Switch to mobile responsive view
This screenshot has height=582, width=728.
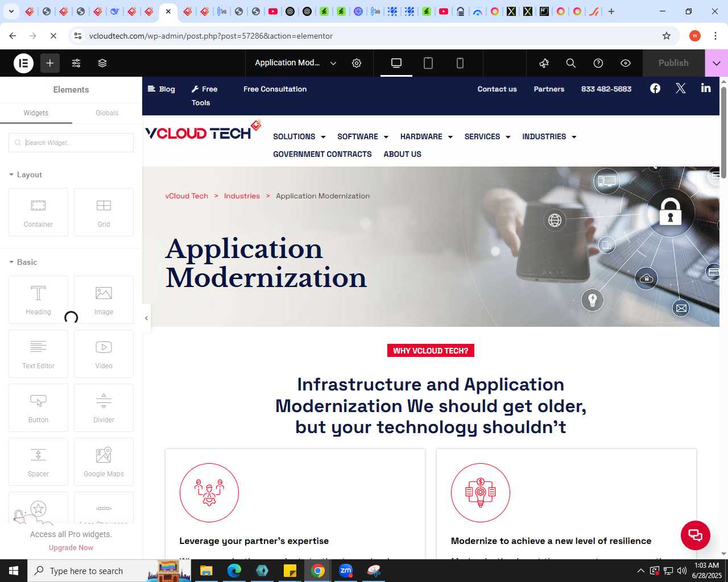(460, 63)
